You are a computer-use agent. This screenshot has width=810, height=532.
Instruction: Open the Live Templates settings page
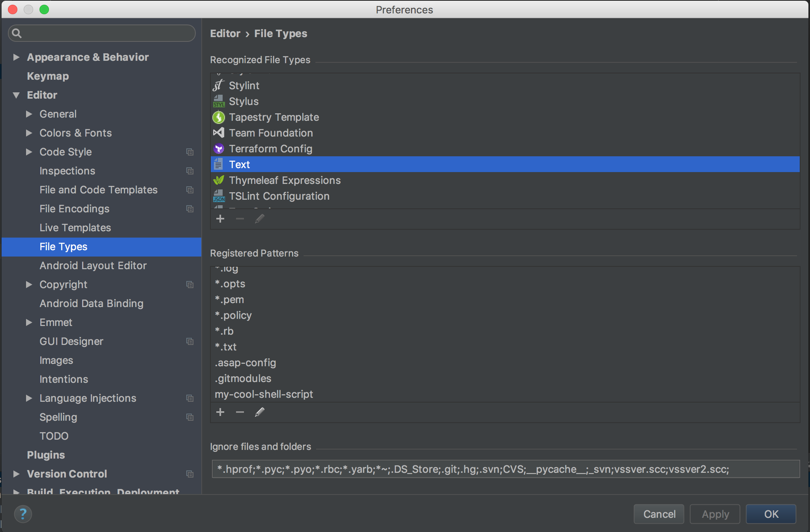pyautogui.click(x=75, y=228)
